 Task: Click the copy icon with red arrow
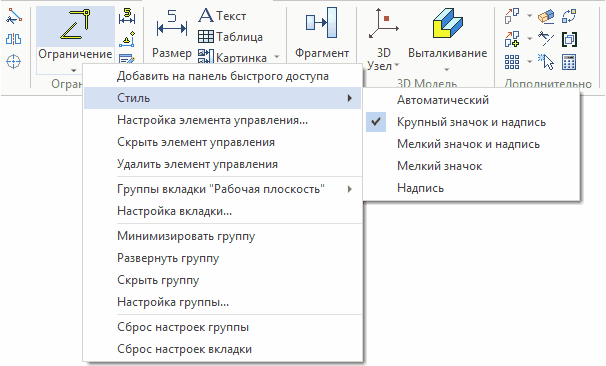pos(512,16)
